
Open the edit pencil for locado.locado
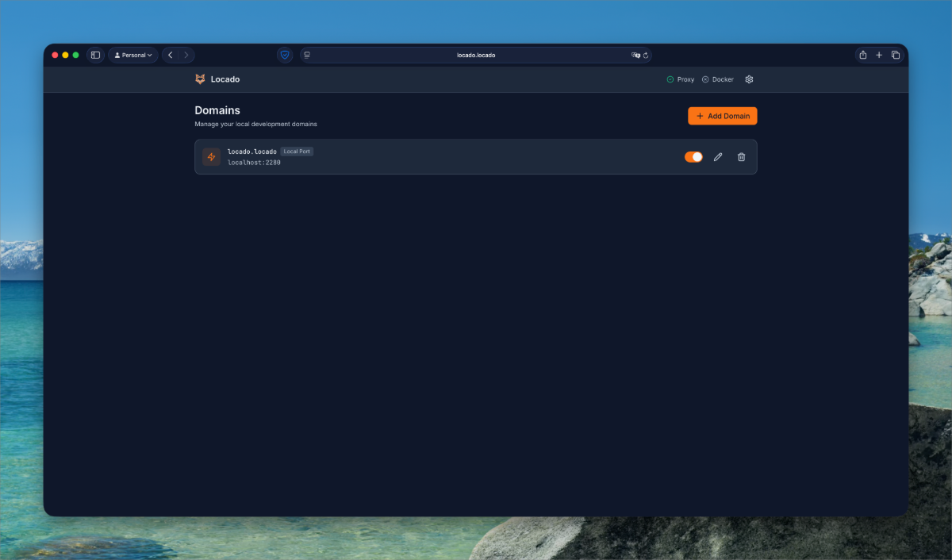(x=718, y=156)
